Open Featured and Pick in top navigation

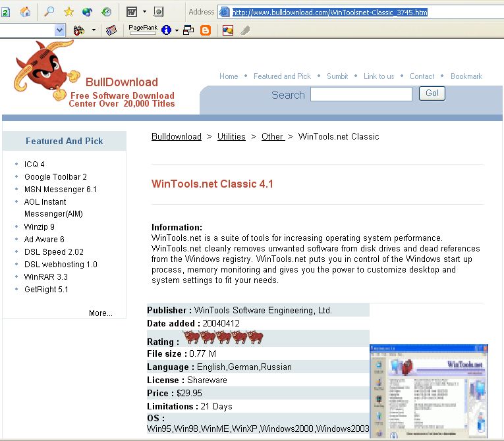[282, 76]
